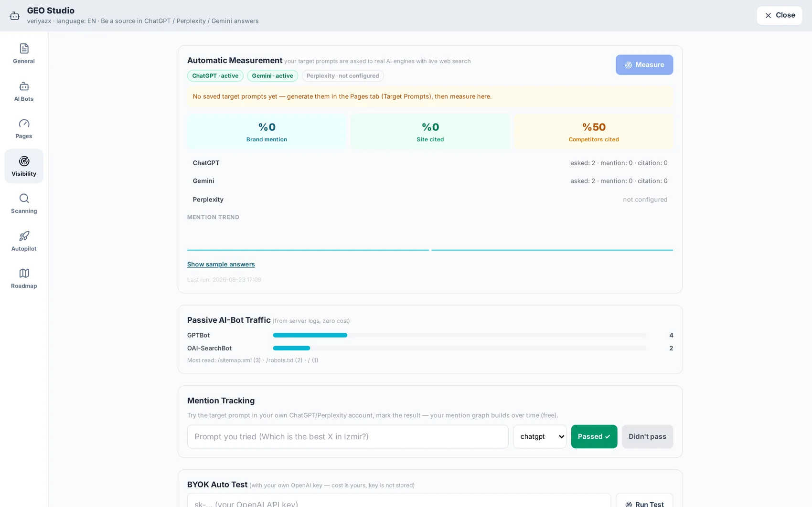Click the Perplexity · not configured badge

[x=342, y=76]
